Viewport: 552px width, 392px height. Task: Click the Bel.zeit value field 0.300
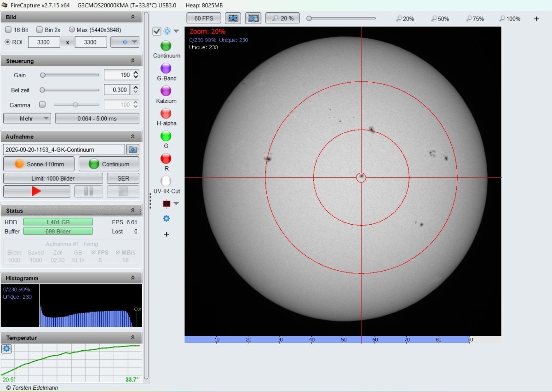click(117, 90)
